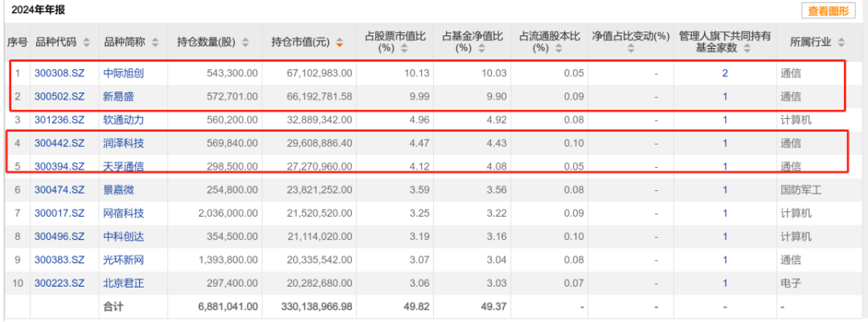This screenshot has width=868, height=322.
Task: Open stock code 300502.SZ
Action: coord(59,97)
